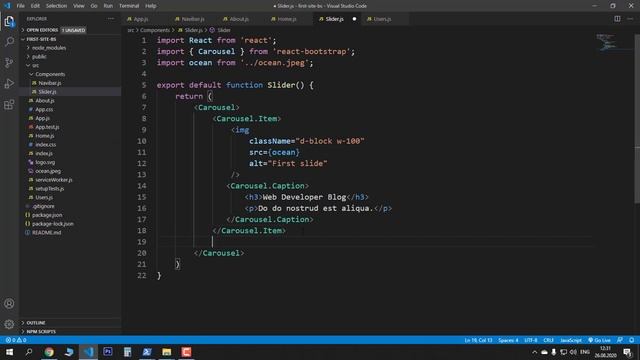Open the Source Control view

(x=9, y=62)
